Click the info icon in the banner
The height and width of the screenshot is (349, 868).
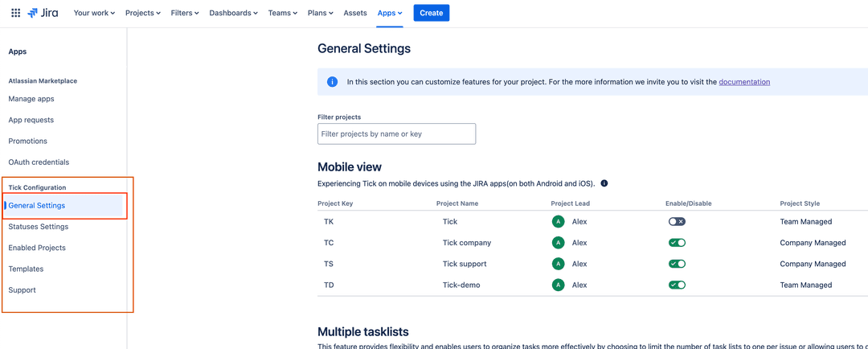(332, 82)
